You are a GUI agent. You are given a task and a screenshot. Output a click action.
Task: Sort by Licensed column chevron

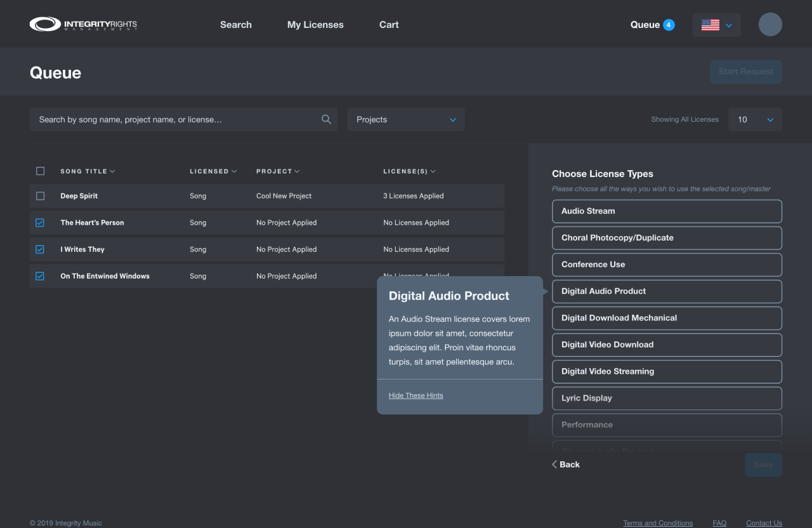234,171
